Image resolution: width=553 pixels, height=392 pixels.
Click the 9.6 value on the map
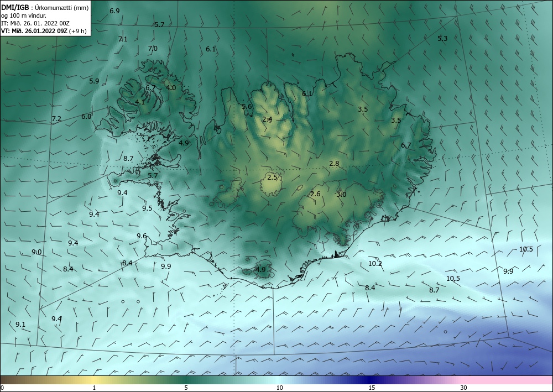tap(142, 236)
